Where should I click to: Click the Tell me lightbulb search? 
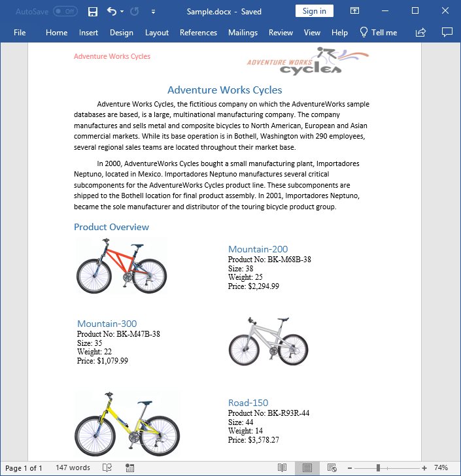pyautogui.click(x=379, y=32)
